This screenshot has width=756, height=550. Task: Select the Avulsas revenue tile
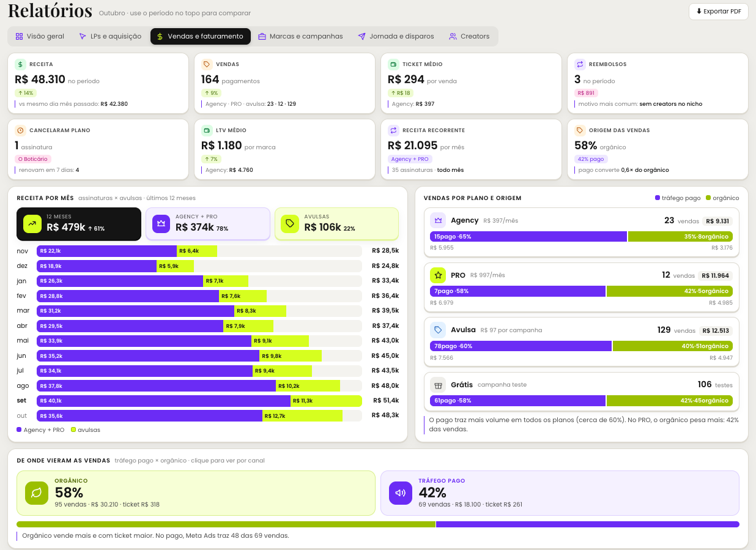coord(337,224)
